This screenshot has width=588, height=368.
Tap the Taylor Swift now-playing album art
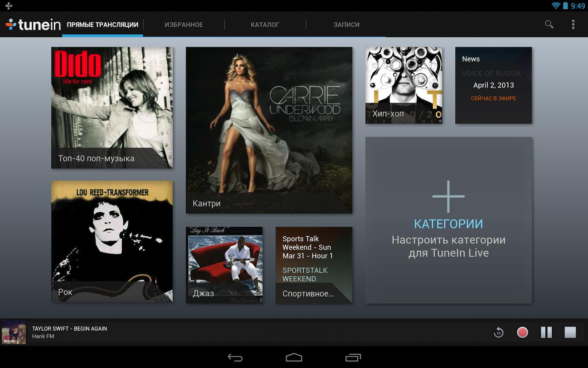tap(14, 332)
